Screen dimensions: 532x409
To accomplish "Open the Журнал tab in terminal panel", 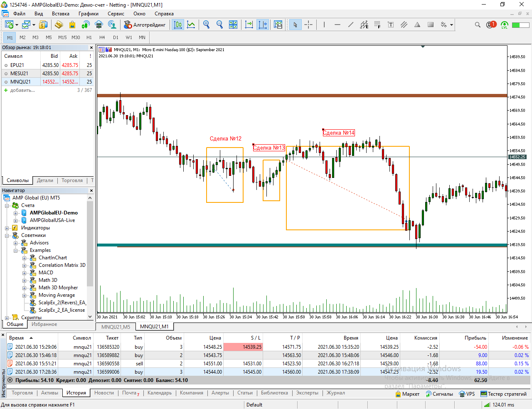I will (336, 393).
